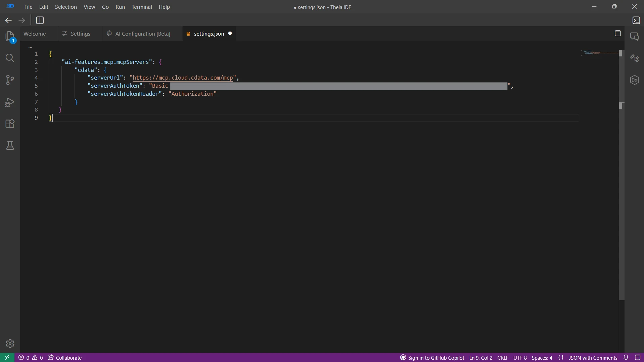This screenshot has width=644, height=362.
Task: Open the hexagon memory inspector icon
Action: (x=635, y=80)
